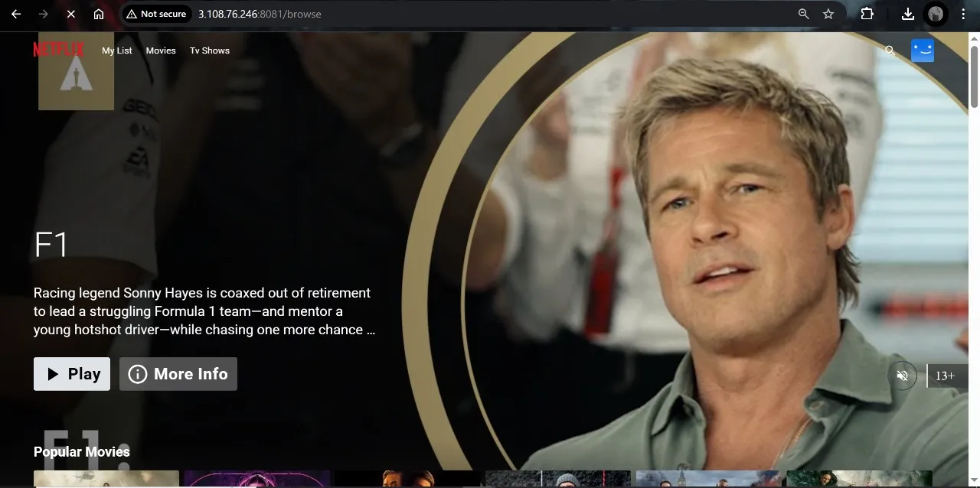Bookmark this page with the star
The height and width of the screenshot is (488, 980).
coord(828,14)
